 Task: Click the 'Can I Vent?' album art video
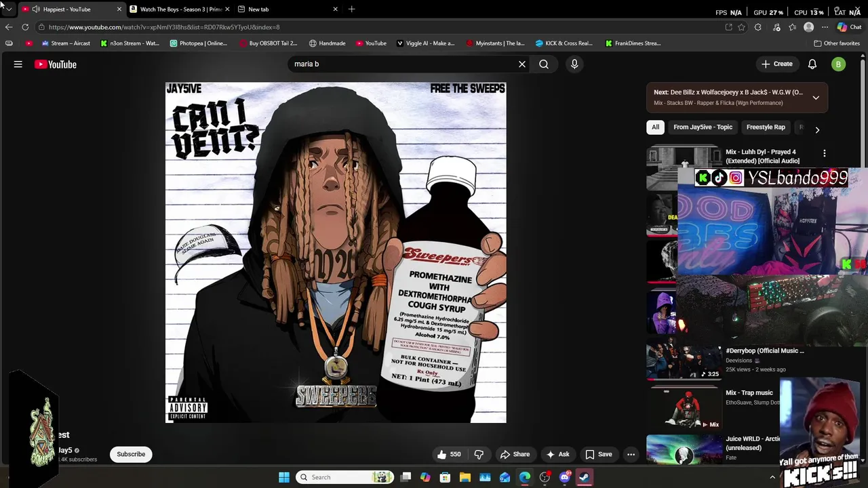tap(336, 252)
